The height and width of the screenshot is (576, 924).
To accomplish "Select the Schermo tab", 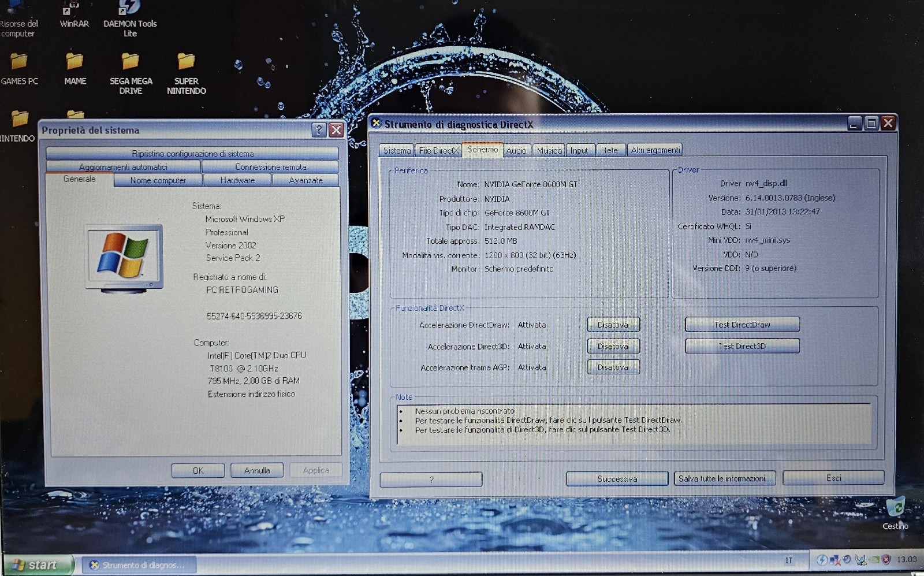I will (x=482, y=149).
